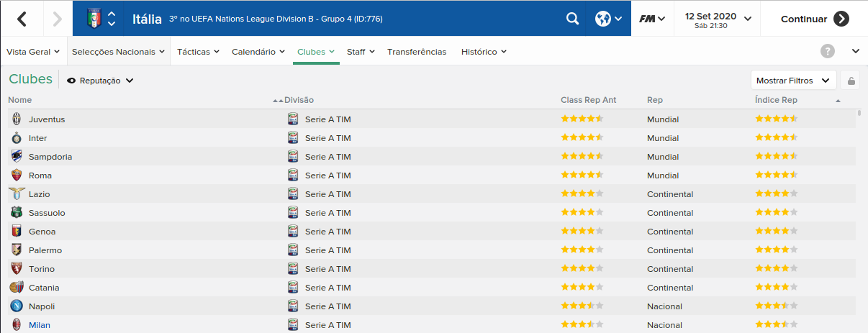Screen dimensions: 868x333
Task: Click Serie A TIM text in Palermo row
Action: 328,250
